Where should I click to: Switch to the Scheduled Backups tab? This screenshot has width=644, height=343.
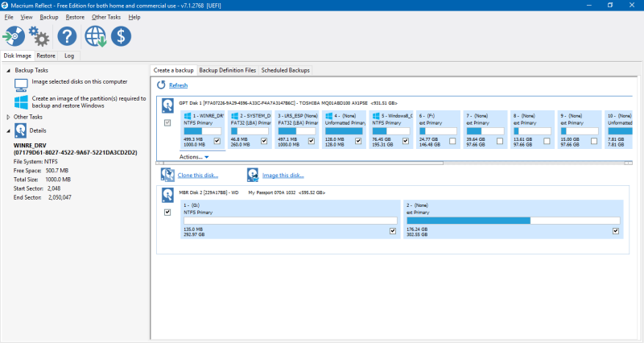[x=285, y=71]
